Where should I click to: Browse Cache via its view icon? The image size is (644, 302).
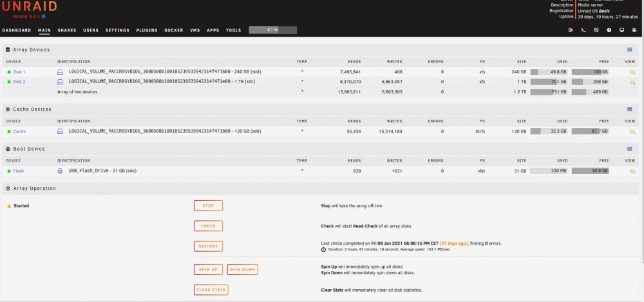point(632,131)
